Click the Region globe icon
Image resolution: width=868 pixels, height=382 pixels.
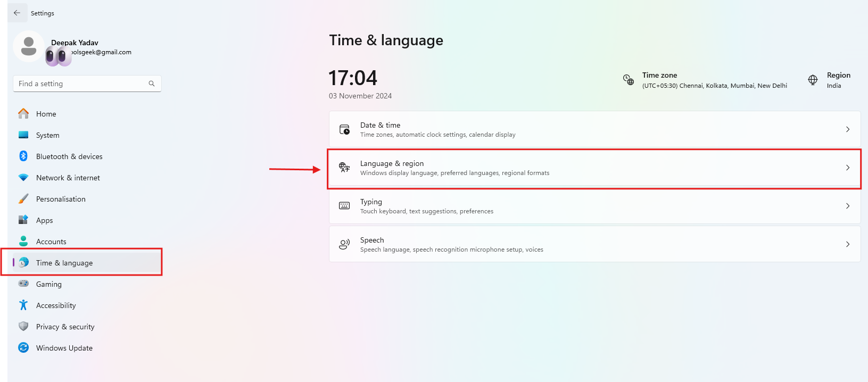(813, 80)
